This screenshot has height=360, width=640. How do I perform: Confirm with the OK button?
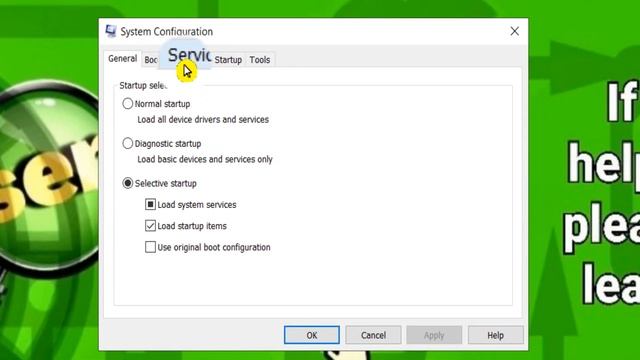(311, 335)
